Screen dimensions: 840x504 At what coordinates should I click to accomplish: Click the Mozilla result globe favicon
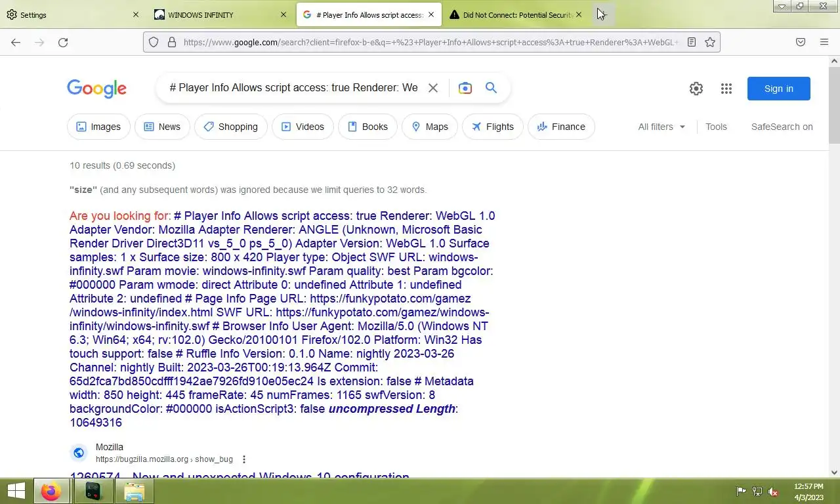click(79, 453)
